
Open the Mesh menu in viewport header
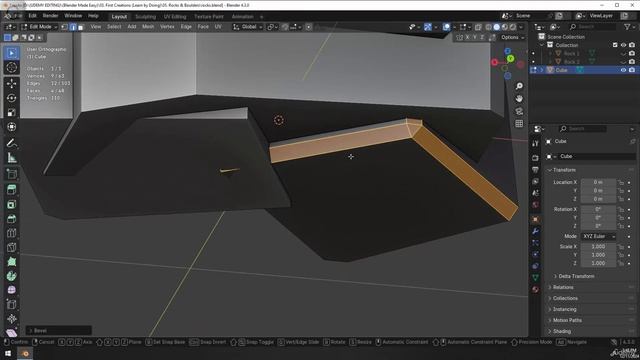[x=148, y=27]
